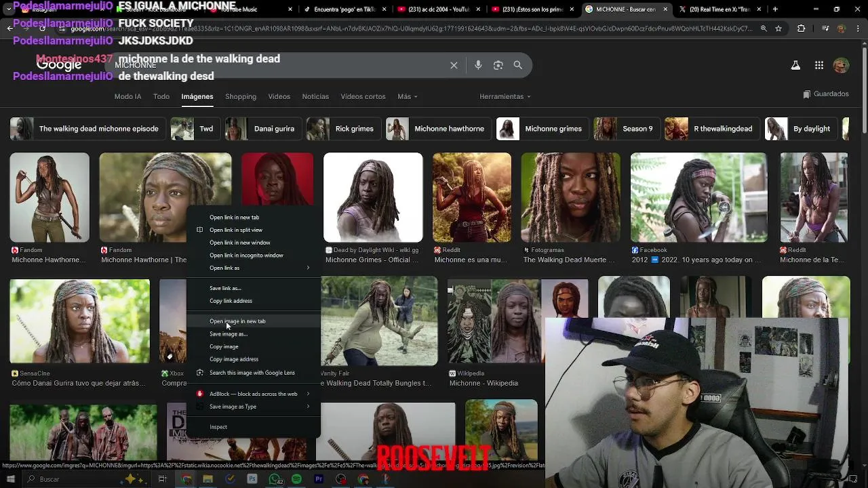Image resolution: width=868 pixels, height=488 pixels.
Task: Switch to Modo IA tab
Action: click(x=127, y=96)
